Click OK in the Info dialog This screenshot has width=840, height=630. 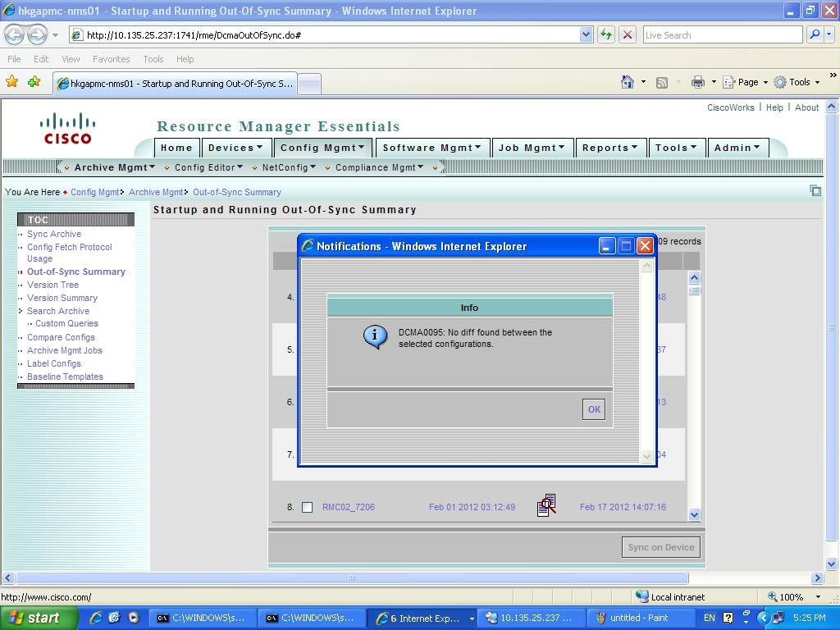pyautogui.click(x=594, y=409)
